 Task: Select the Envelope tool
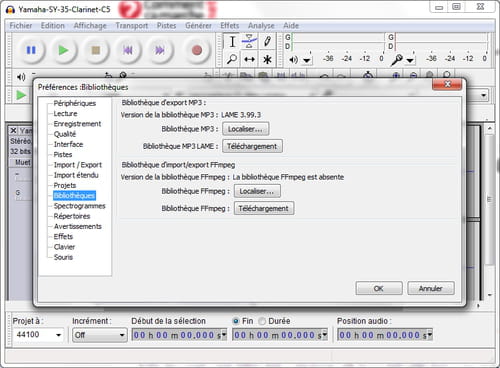249,42
